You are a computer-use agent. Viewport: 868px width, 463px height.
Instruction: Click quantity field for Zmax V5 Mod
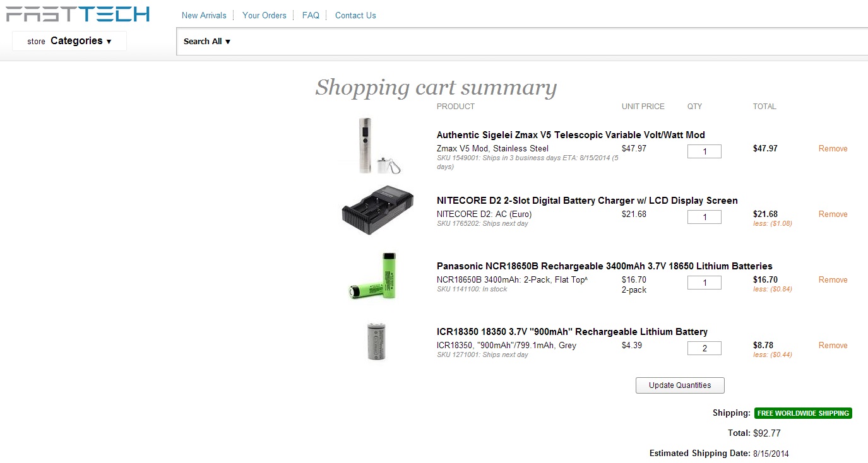(704, 151)
